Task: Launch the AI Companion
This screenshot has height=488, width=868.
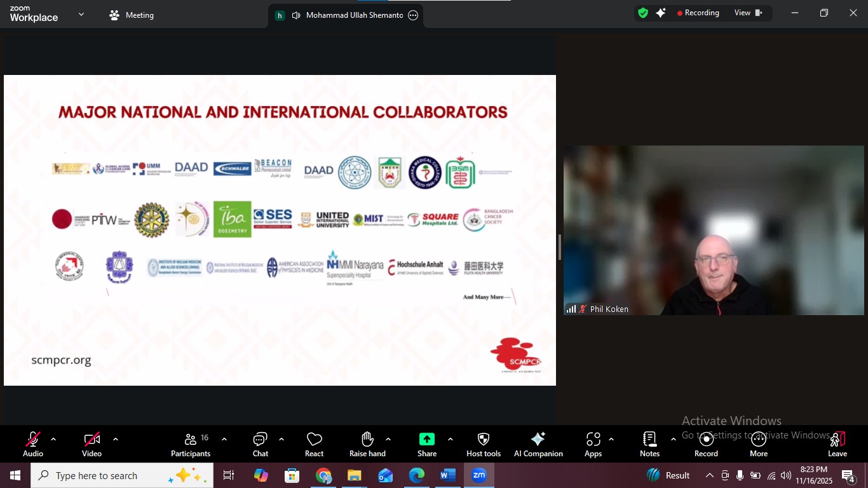Action: 538,444
